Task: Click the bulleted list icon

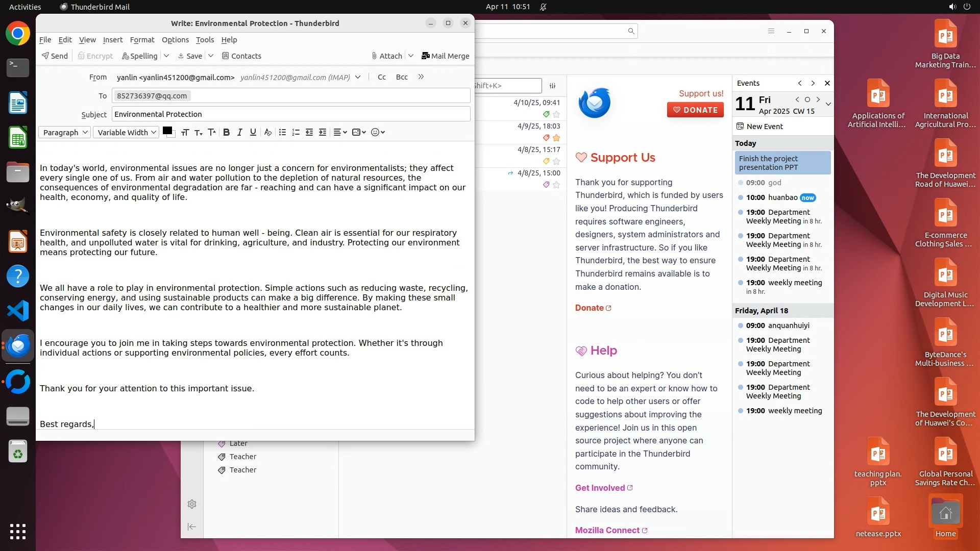Action: click(x=282, y=132)
